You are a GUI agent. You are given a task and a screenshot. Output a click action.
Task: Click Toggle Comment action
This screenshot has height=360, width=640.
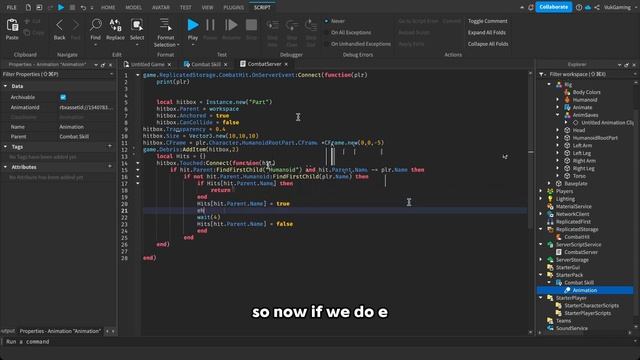tap(487, 21)
